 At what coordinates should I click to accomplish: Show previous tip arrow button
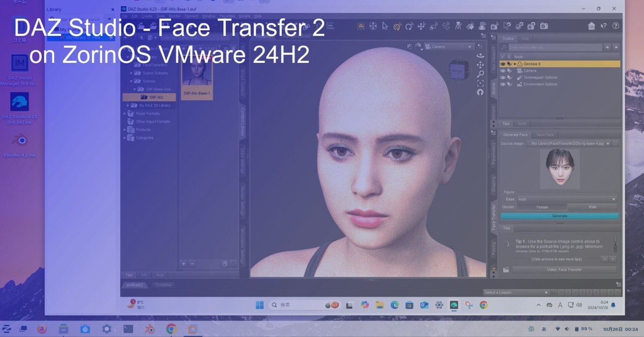[x=604, y=259]
